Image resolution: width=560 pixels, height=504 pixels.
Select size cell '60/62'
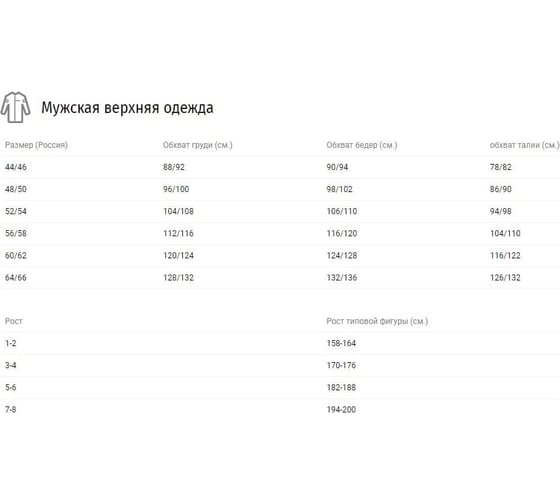[x=16, y=256]
